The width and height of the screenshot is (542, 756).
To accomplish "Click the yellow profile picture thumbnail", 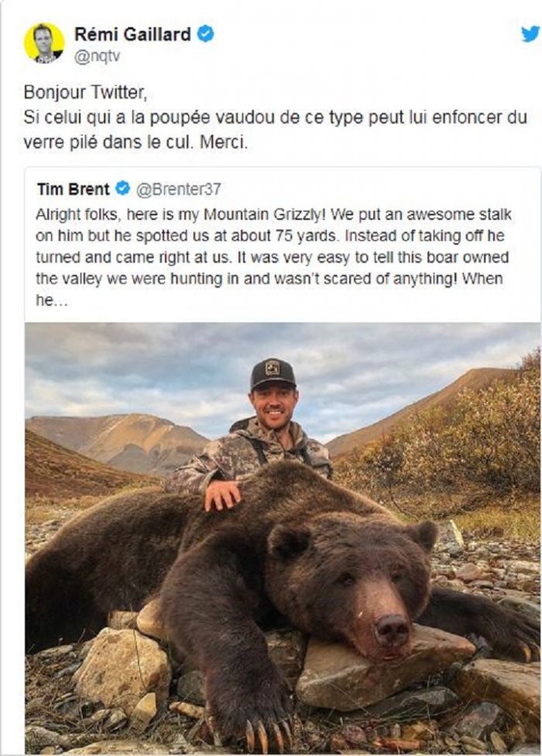I will tap(45, 39).
